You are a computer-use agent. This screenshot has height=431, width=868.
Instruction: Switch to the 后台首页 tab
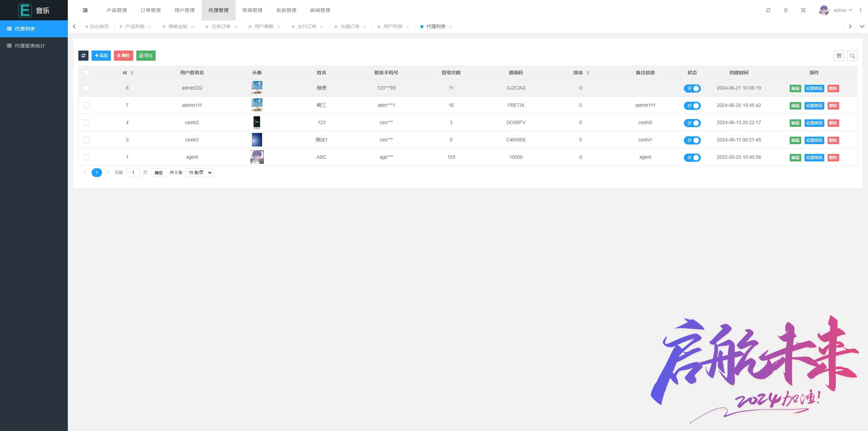click(97, 26)
